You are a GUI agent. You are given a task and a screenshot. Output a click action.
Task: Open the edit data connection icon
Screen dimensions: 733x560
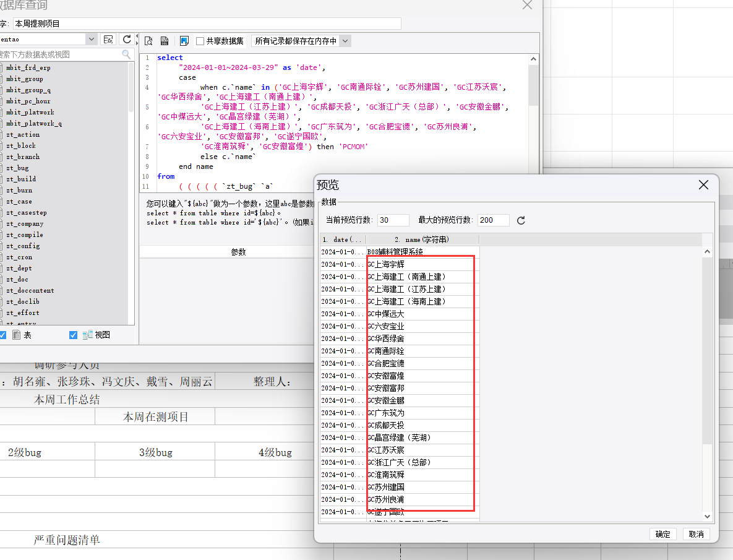pos(108,40)
